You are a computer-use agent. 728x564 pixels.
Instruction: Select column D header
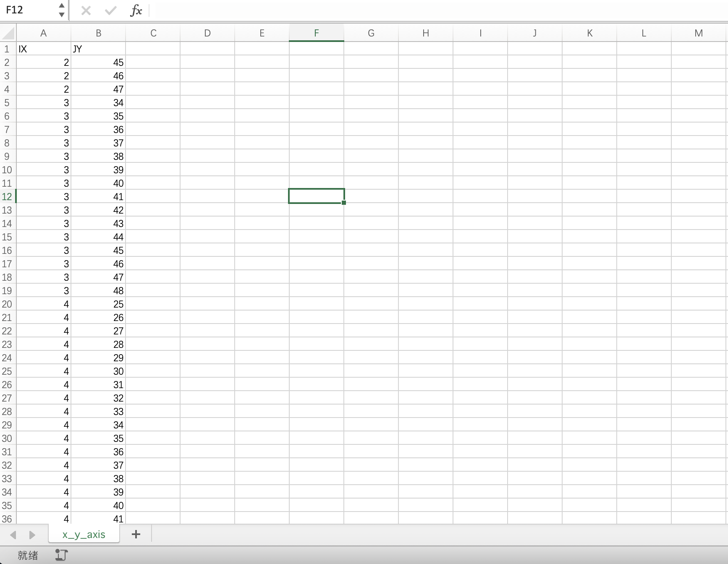207,33
